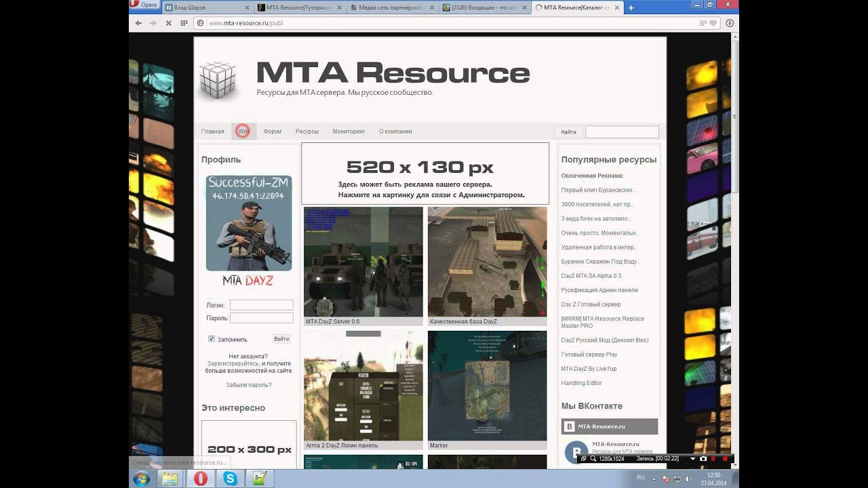868x488 pixels.
Task: Open 3000 посетителей, нет пр.. link
Action: point(597,205)
